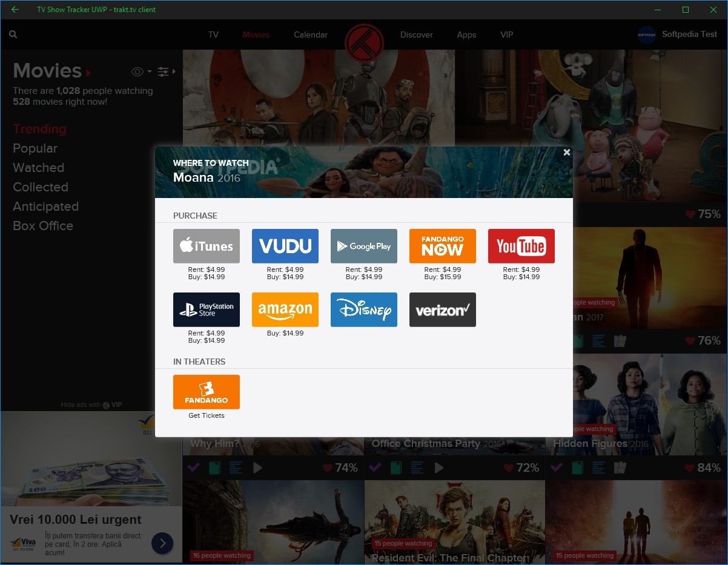Image resolution: width=728 pixels, height=565 pixels.
Task: Select the Google Play store tile
Action: point(364,246)
